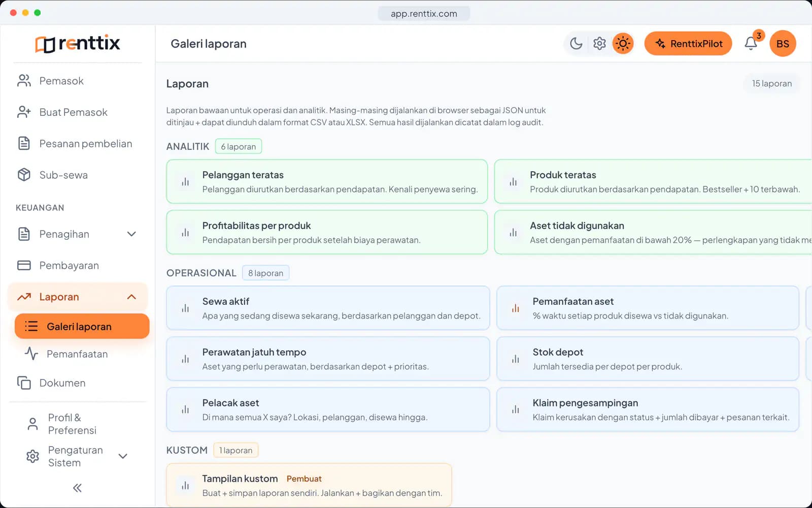Select light mode sun icon
This screenshot has height=508, width=812.
pos(623,44)
